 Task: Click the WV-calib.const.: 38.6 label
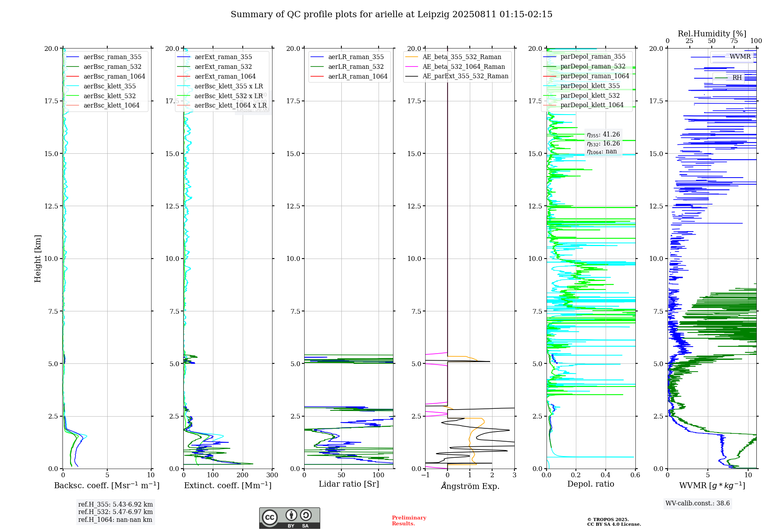[x=698, y=503]
